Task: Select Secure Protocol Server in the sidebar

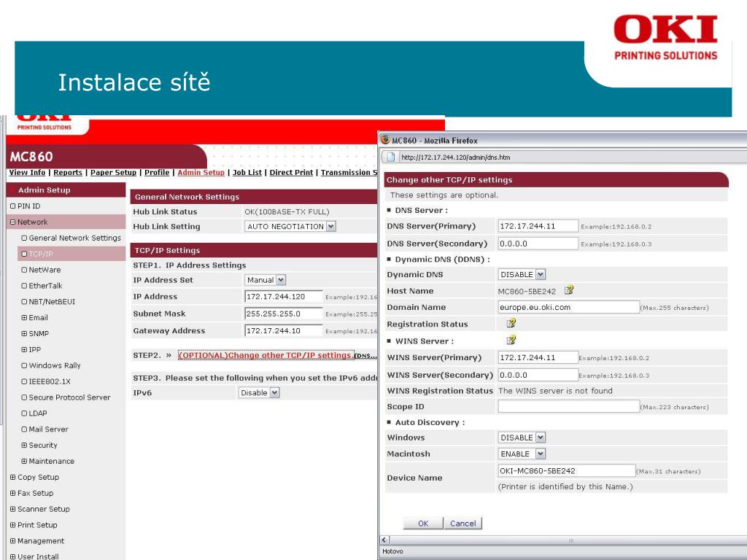Action: (x=69, y=397)
